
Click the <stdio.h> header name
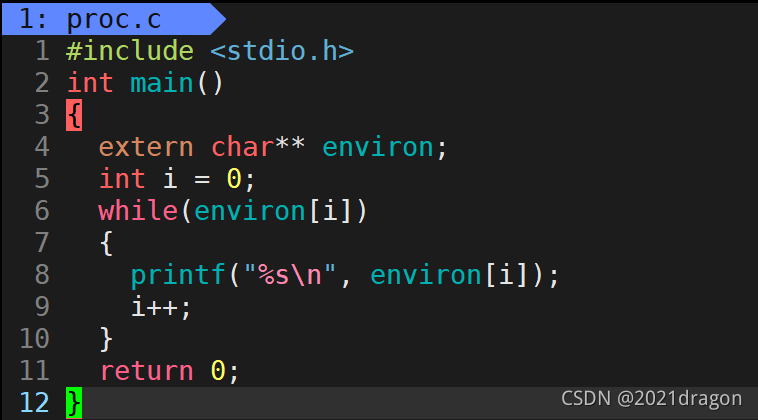282,51
